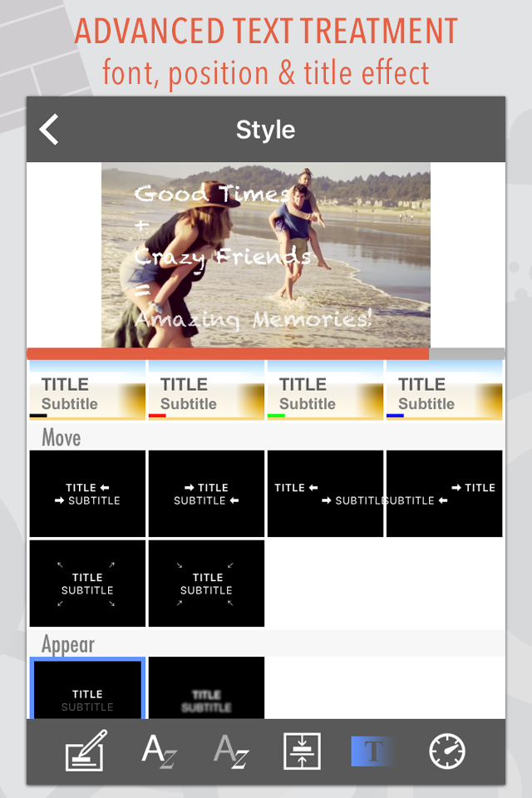Select the highlighted fade appear effect
This screenshot has height=798, width=532.
pos(87,687)
